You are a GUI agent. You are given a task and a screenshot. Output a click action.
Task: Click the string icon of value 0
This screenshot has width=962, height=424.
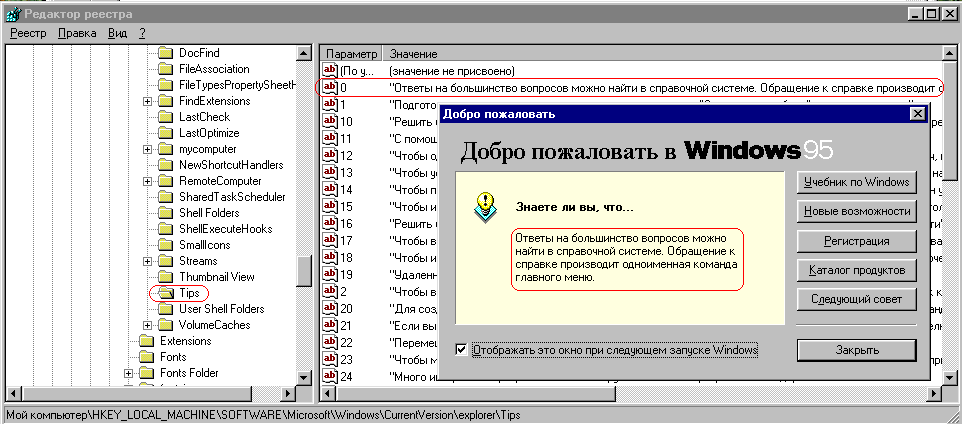pos(331,87)
